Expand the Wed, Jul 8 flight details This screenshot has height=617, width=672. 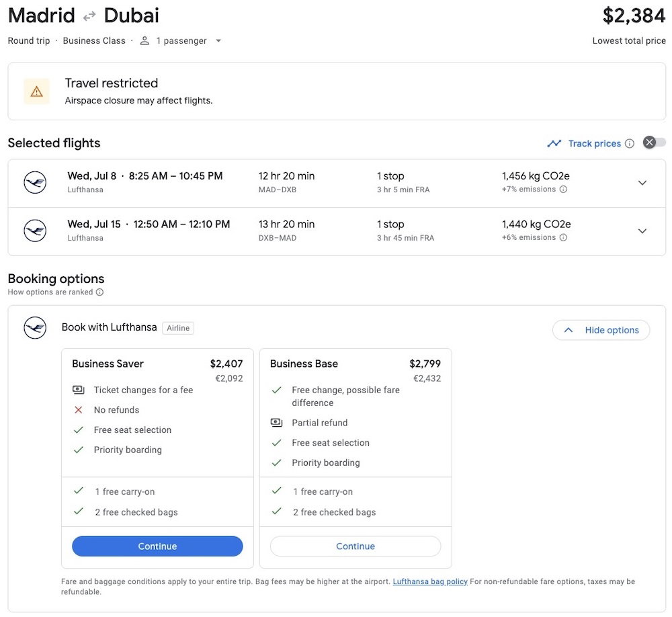pos(642,183)
